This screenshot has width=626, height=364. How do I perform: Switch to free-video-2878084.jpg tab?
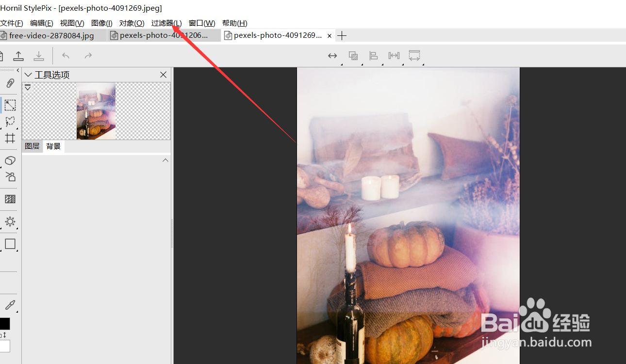tap(51, 35)
